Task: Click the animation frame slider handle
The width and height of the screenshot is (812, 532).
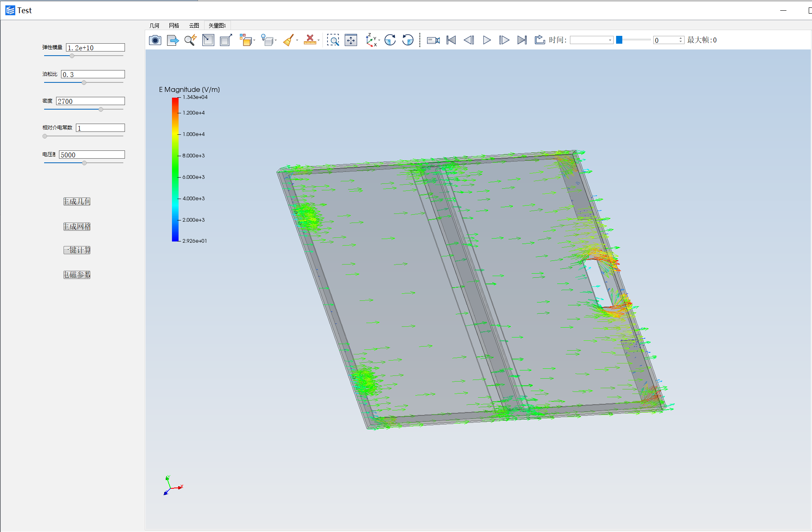Action: tap(619, 40)
